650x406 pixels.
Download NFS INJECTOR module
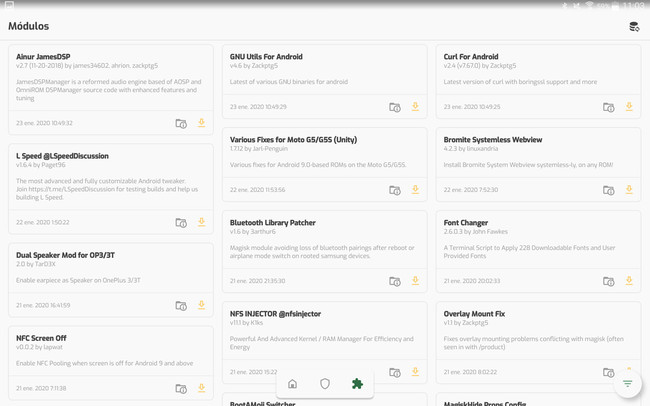[415, 372]
